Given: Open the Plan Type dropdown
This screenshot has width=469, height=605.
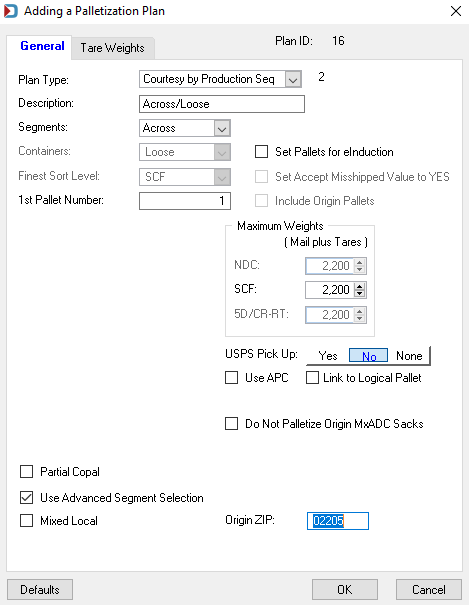Looking at the screenshot, I should pos(293,79).
